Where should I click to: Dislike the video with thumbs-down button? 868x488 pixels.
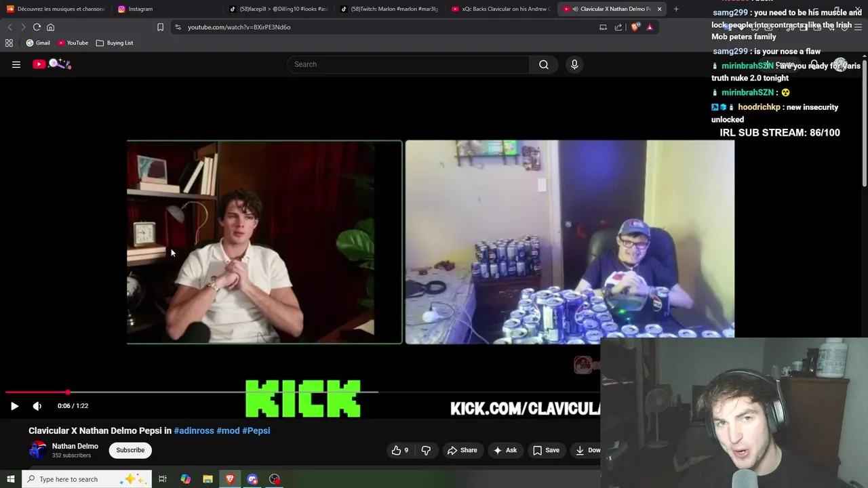(426, 450)
